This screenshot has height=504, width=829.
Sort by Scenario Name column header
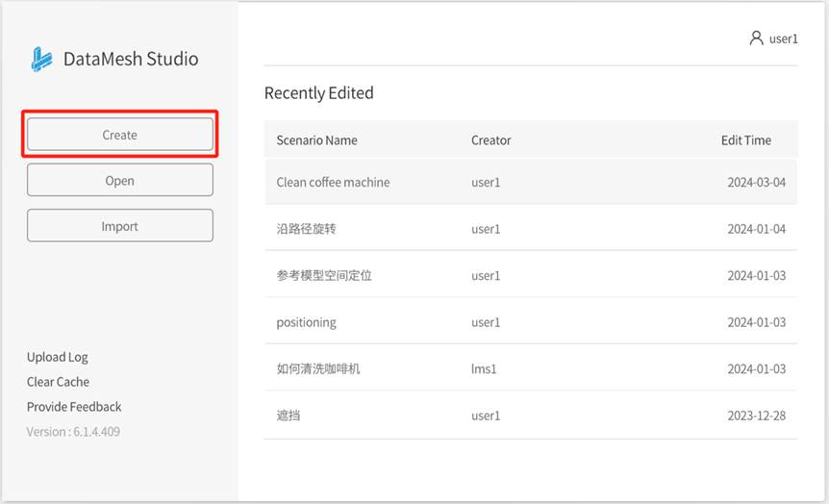(316, 140)
